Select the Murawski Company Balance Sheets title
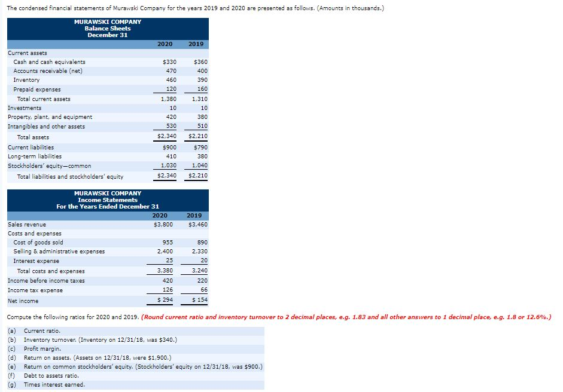Screen dimensions: 563x392 [108, 28]
